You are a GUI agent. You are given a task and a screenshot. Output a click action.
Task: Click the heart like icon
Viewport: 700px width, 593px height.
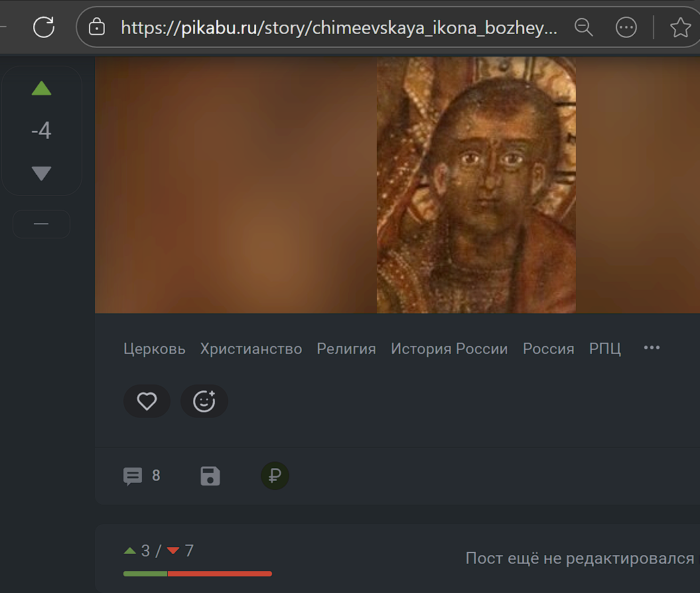(147, 401)
